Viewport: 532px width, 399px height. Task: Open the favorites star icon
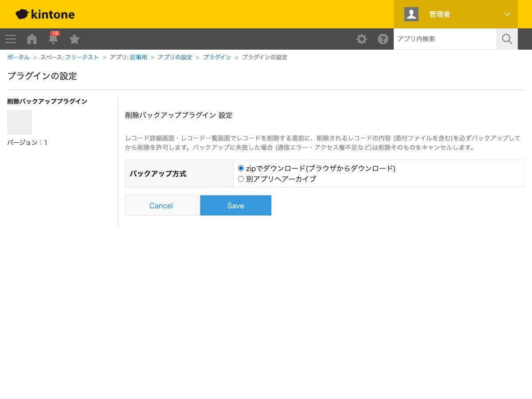point(74,39)
